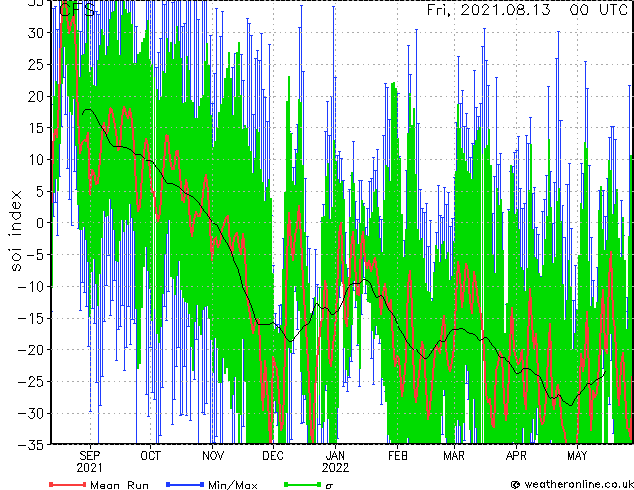Click the 'OCT' month label
Viewport: 634px width, 490px height.
pos(150,456)
